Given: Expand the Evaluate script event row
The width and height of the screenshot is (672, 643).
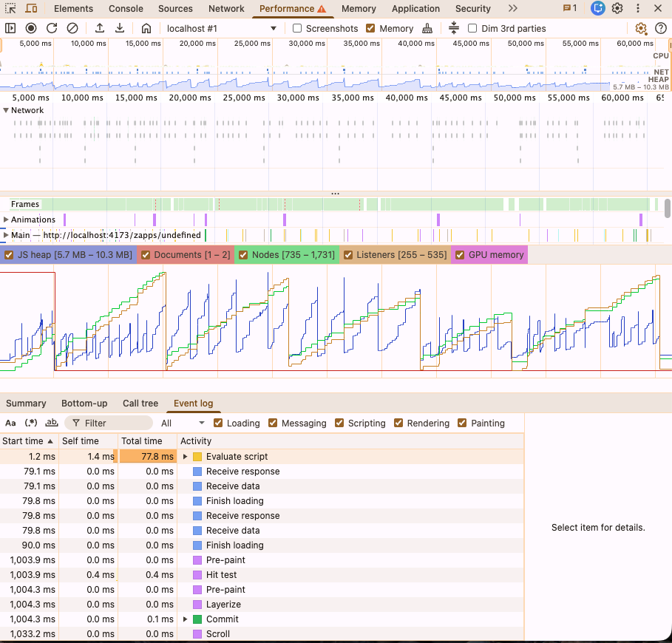Looking at the screenshot, I should (x=185, y=457).
